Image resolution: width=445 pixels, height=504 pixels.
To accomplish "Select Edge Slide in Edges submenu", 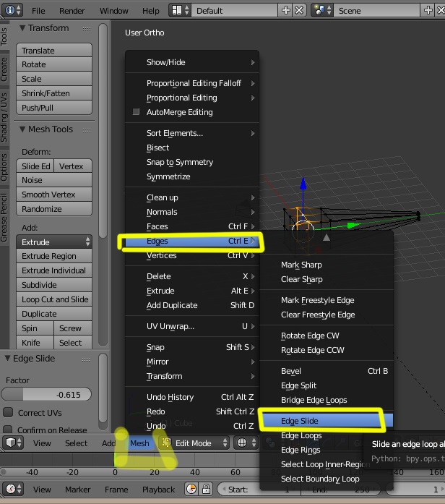I will (327, 420).
